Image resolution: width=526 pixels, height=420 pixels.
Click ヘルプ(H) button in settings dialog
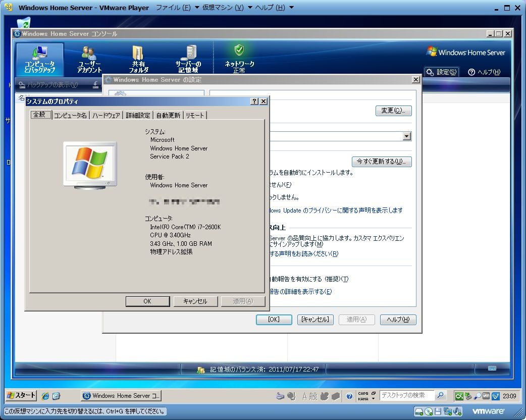(x=398, y=320)
